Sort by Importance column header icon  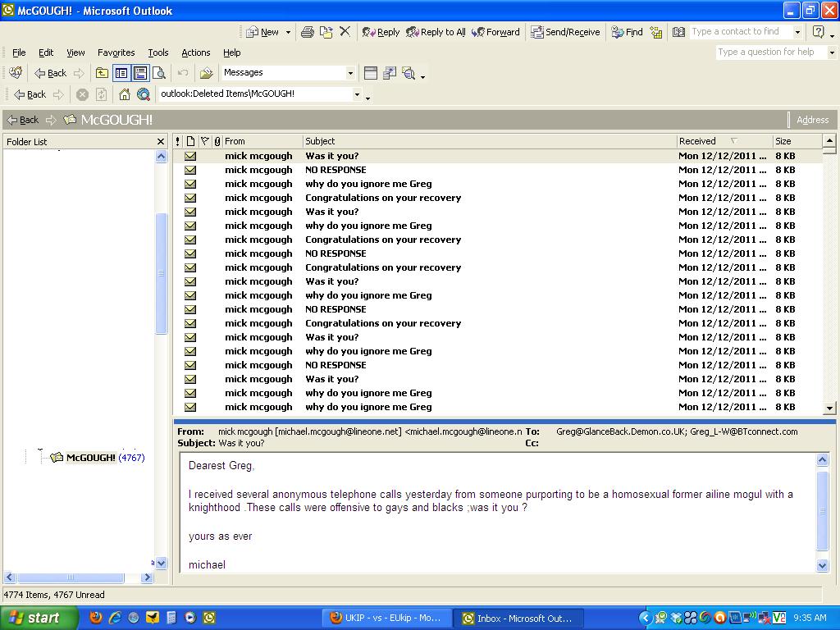point(178,141)
